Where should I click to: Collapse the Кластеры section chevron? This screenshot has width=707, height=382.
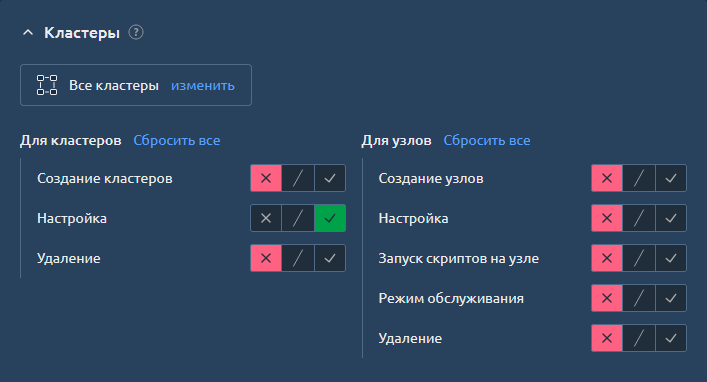28,32
